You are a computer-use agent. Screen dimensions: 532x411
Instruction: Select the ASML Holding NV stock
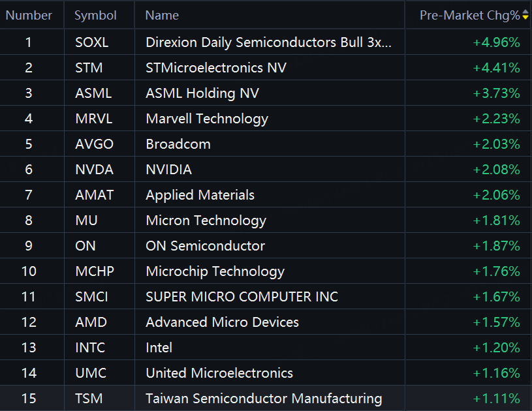[x=202, y=93]
